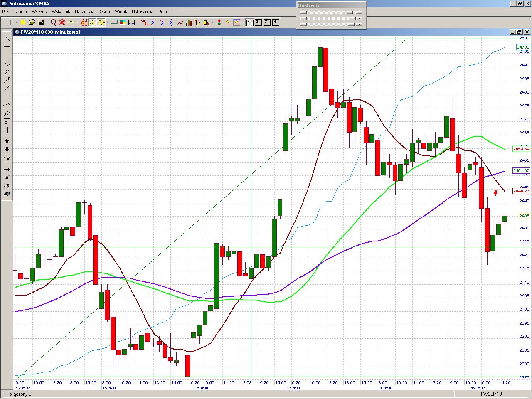Select the up arrow marker tool

coord(7,141)
